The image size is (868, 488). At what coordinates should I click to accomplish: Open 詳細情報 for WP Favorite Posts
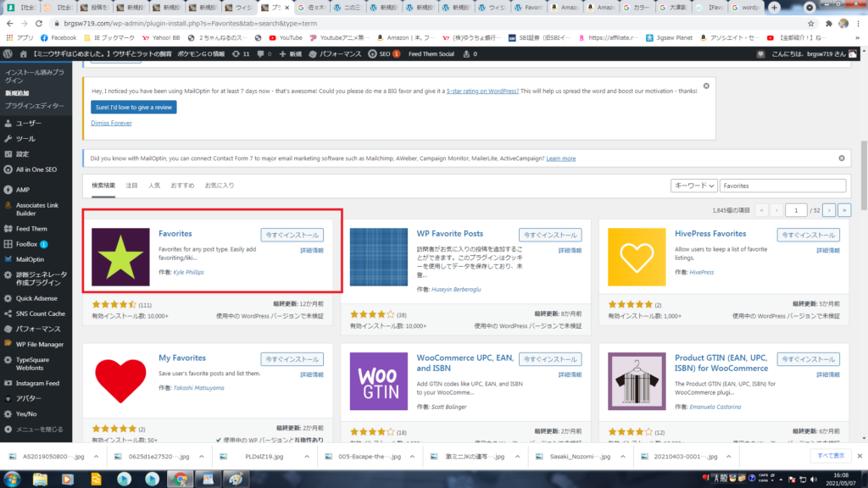pos(570,251)
